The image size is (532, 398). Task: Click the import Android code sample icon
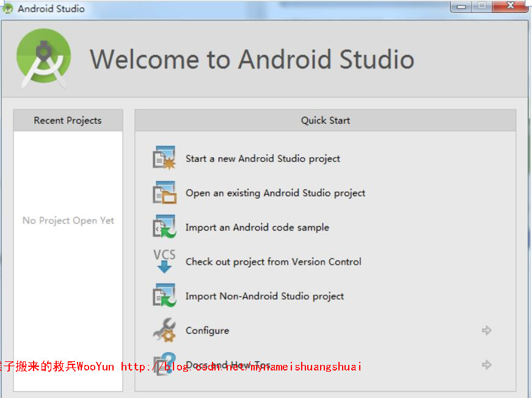point(164,226)
